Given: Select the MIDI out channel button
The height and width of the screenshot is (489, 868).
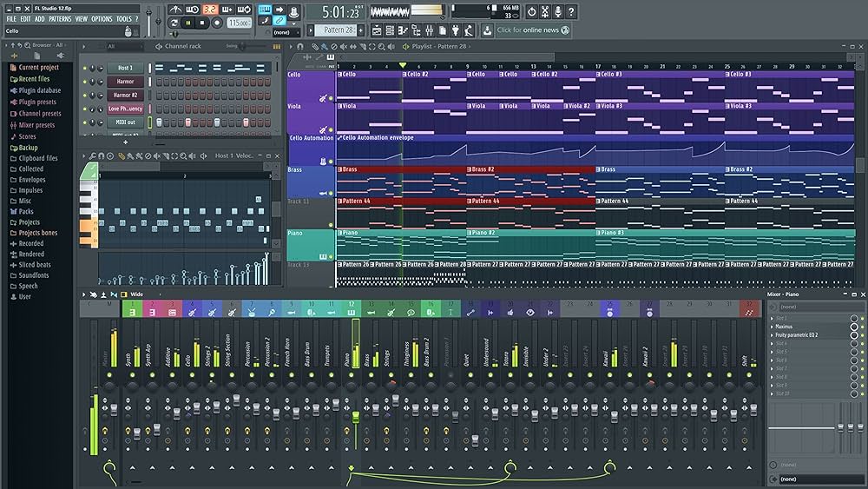Looking at the screenshot, I should pyautogui.click(x=125, y=122).
